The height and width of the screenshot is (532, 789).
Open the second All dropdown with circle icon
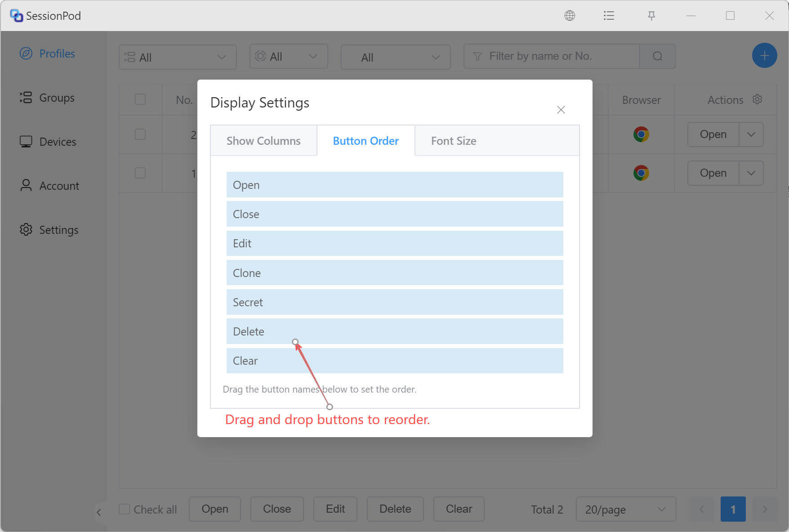289,56
